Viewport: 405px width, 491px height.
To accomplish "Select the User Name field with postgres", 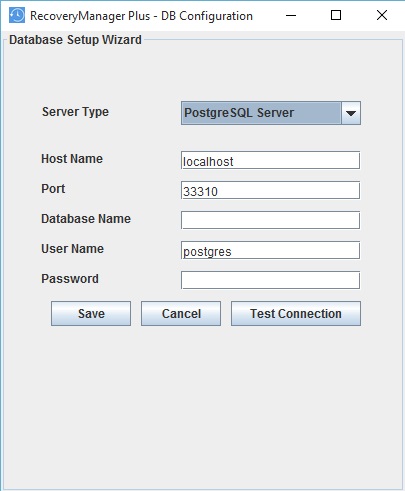I will tap(270, 250).
